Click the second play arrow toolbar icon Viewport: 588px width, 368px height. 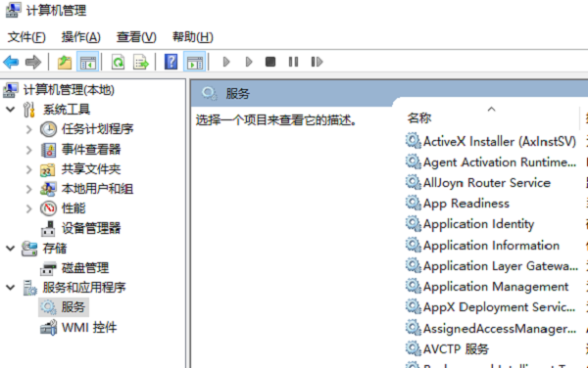(249, 62)
